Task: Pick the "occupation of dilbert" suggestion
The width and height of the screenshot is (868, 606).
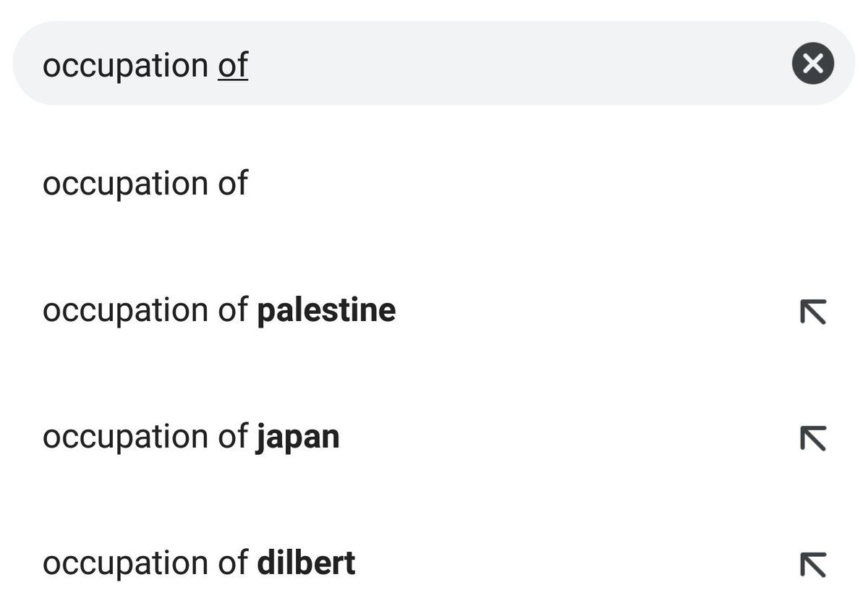Action: tap(199, 564)
